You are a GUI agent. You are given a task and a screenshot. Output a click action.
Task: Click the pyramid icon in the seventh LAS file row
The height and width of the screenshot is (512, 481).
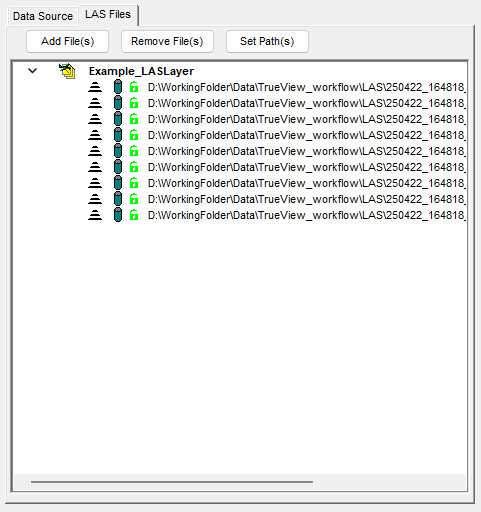pos(95,183)
